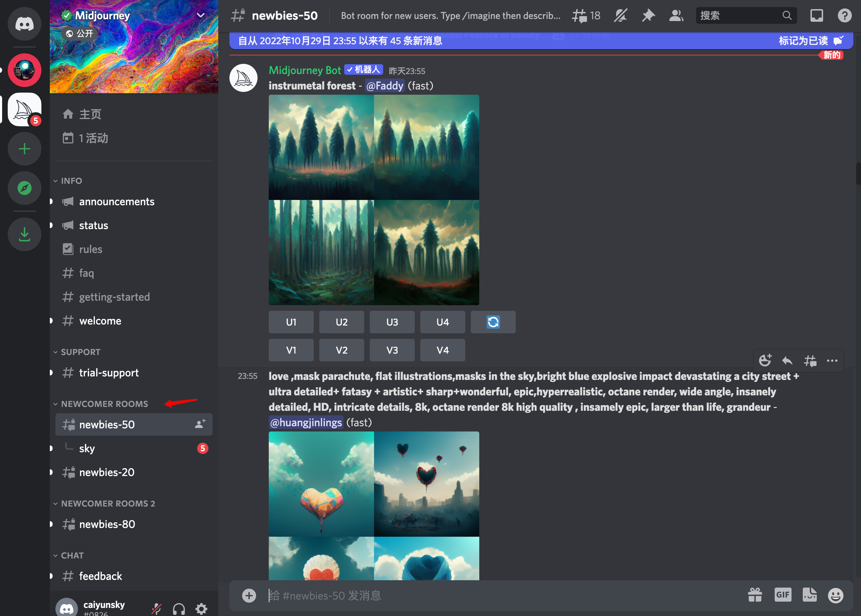Open the inbox icon in header
861x616 pixels.
[817, 15]
